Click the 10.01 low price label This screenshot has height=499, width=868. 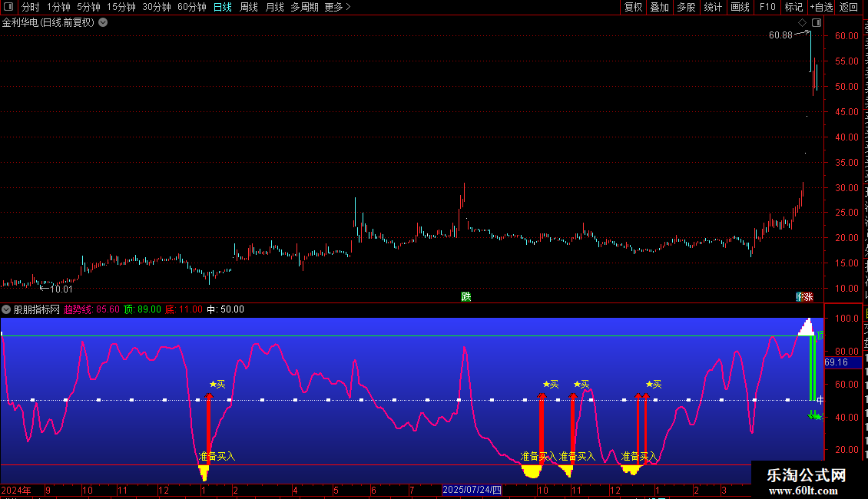tap(61, 289)
